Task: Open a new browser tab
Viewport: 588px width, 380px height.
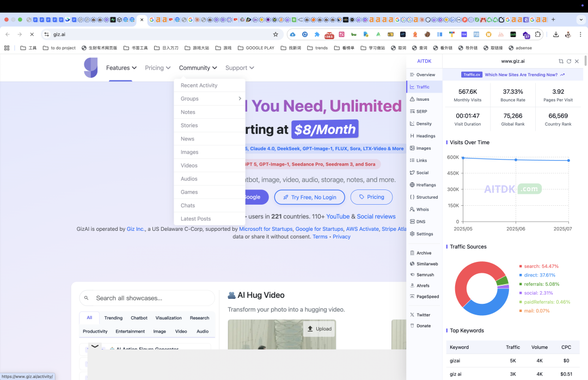Action: (553, 20)
